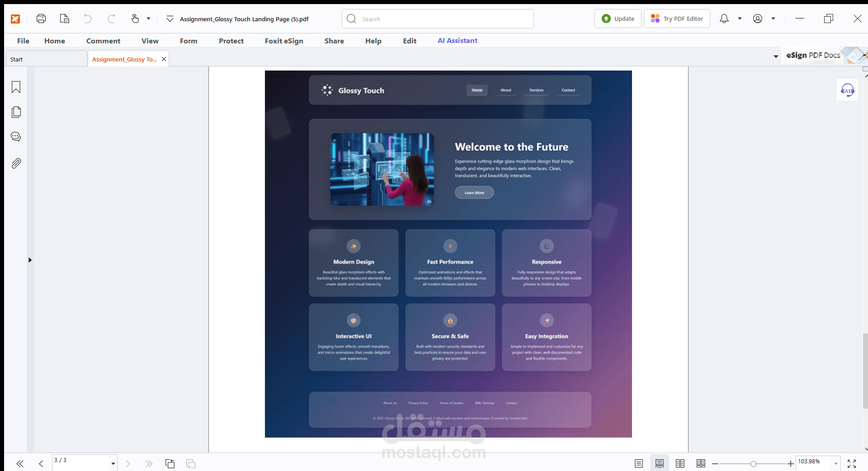
Task: Open the Form tab
Action: [x=189, y=41]
